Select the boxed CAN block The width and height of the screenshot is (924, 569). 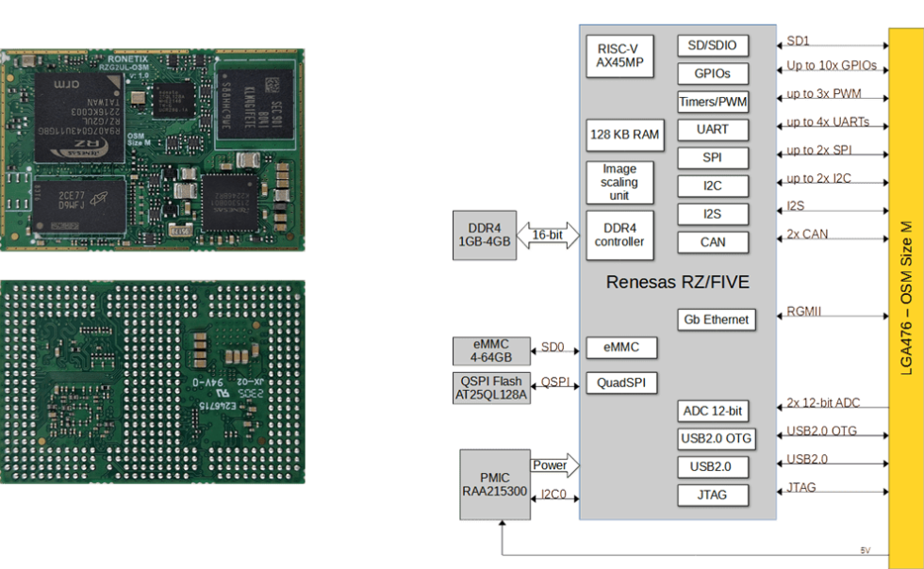[x=713, y=242]
